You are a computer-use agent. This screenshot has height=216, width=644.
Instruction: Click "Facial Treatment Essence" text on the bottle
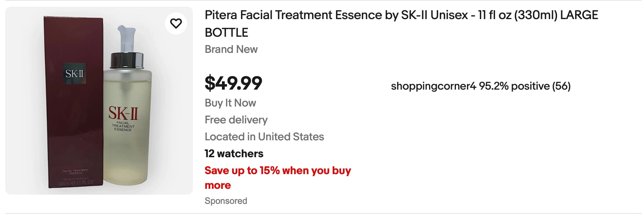coord(123,126)
